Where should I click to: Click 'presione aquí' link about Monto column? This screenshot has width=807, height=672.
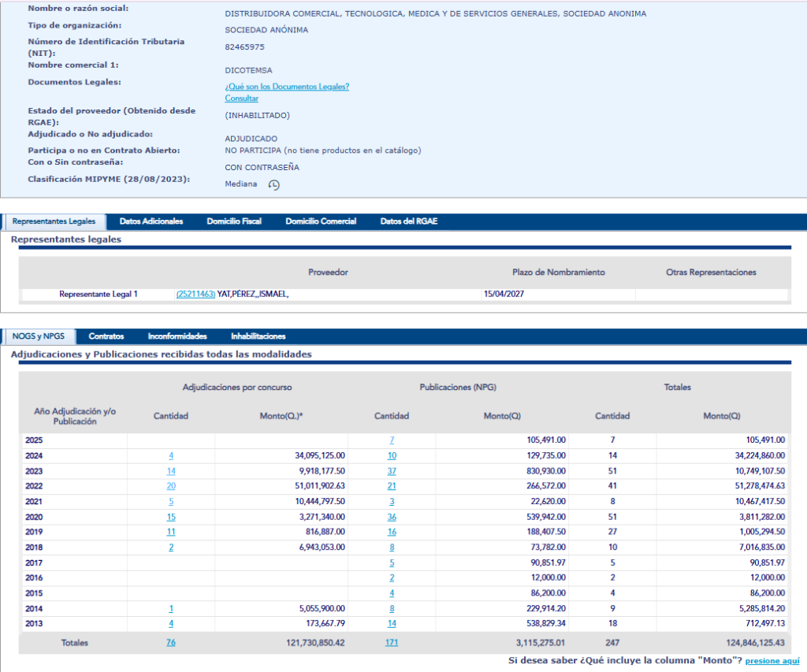point(772,660)
